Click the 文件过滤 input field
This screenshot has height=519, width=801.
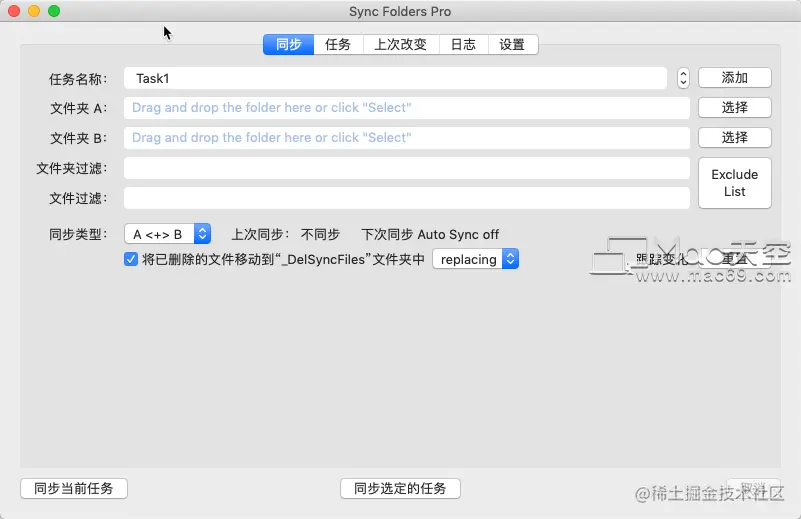pos(407,198)
